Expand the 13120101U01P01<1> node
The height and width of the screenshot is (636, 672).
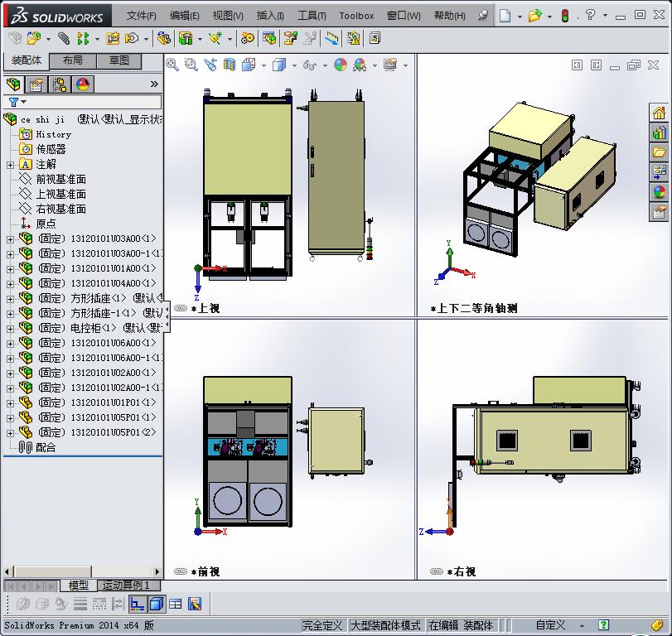(x=10, y=403)
